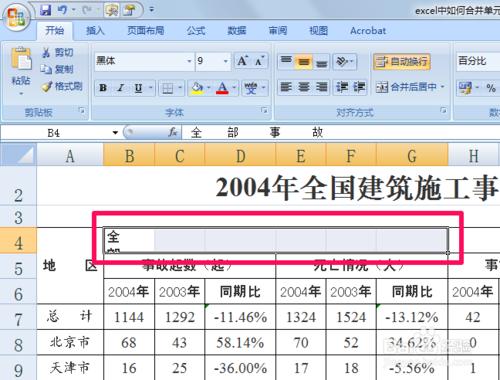Apply the red font color swatch
The image size is (500, 380).
[x=222, y=88]
